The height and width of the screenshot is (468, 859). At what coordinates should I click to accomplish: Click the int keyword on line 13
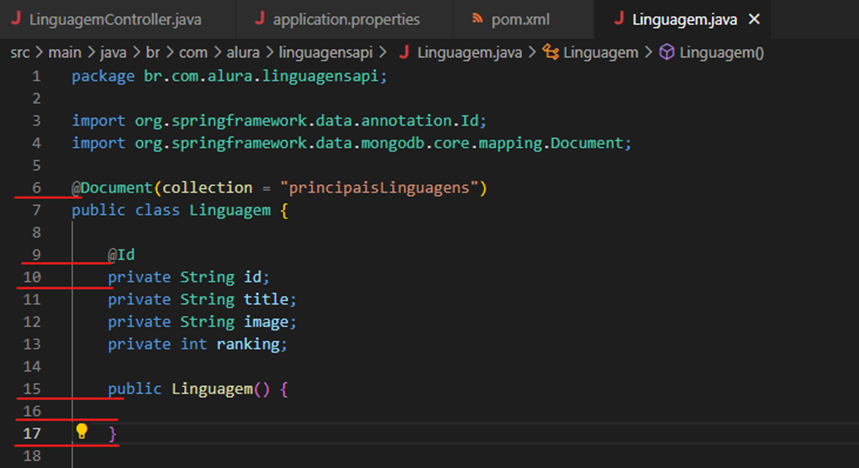pos(194,344)
